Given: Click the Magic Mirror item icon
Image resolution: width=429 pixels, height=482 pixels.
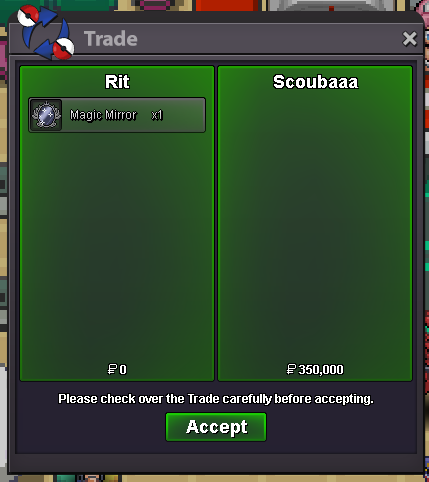Looking at the screenshot, I should point(46,115).
